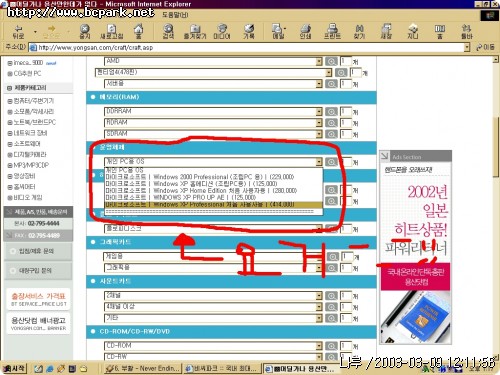Open the 도움말(H) help menu
This screenshot has height=375, width=500.
(175, 15)
